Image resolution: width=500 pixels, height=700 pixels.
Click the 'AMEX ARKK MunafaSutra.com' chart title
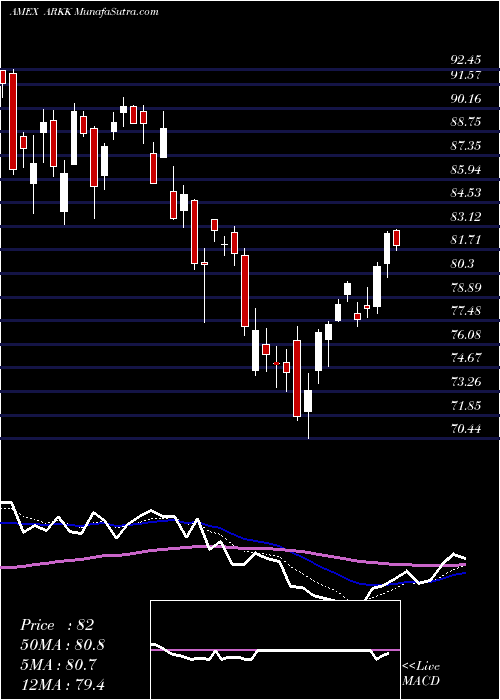click(x=84, y=12)
